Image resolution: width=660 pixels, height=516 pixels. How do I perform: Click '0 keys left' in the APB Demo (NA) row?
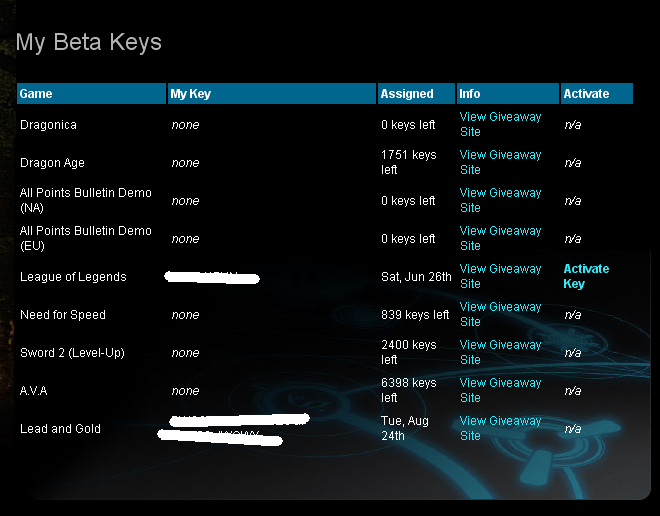(x=408, y=201)
